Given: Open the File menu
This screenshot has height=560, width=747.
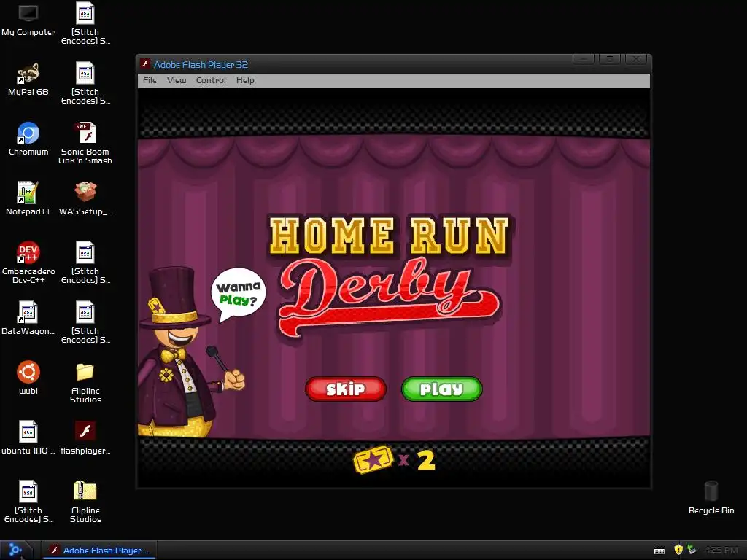Looking at the screenshot, I should [150, 80].
